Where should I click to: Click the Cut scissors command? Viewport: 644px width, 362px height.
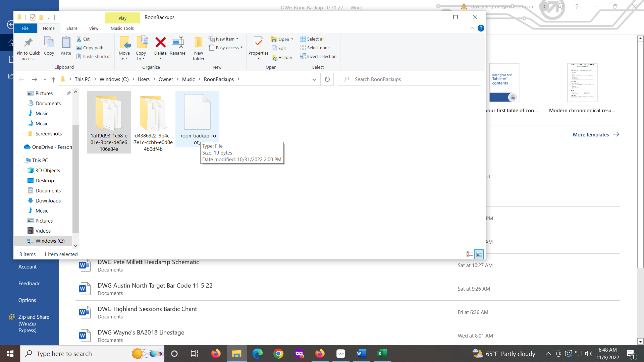pos(83,39)
